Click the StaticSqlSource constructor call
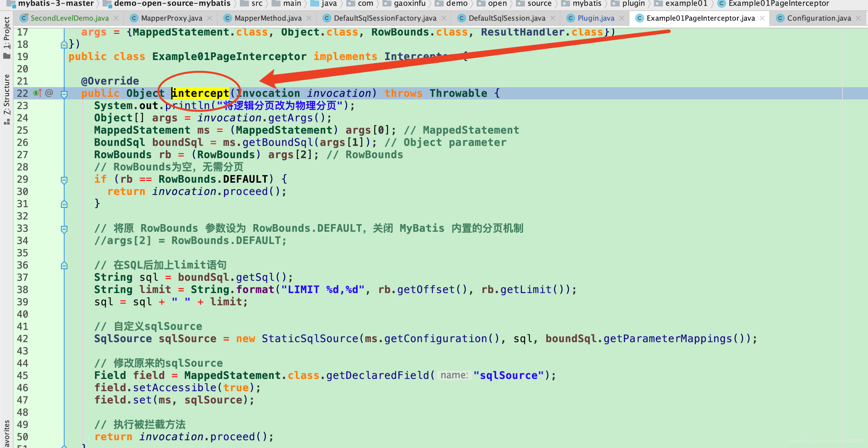 [310, 338]
